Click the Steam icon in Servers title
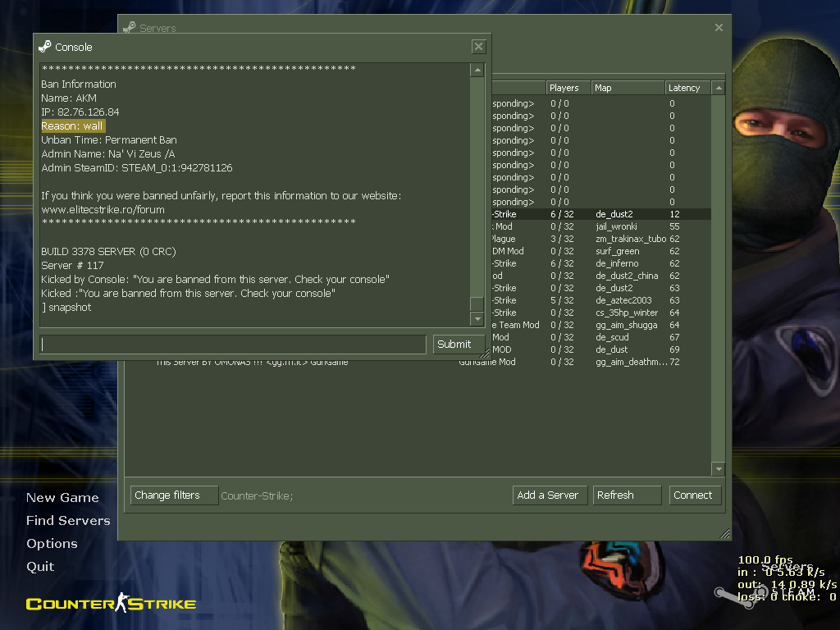Screen dimensions: 840x630 tap(129, 27)
